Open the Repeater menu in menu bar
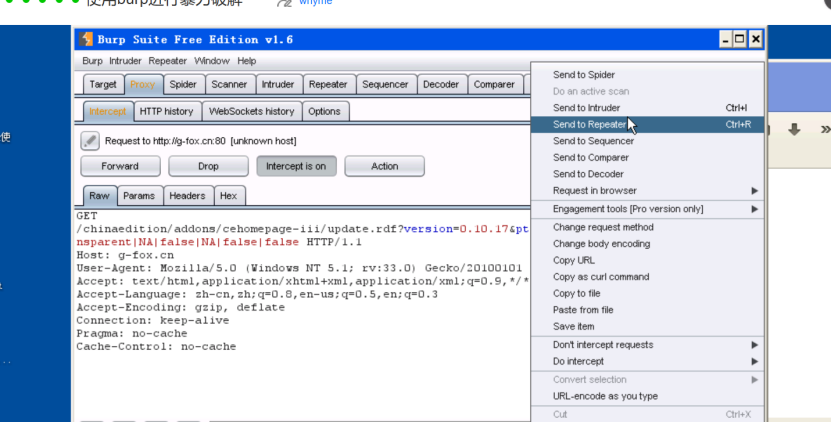The height and width of the screenshot is (423, 831). (167, 61)
